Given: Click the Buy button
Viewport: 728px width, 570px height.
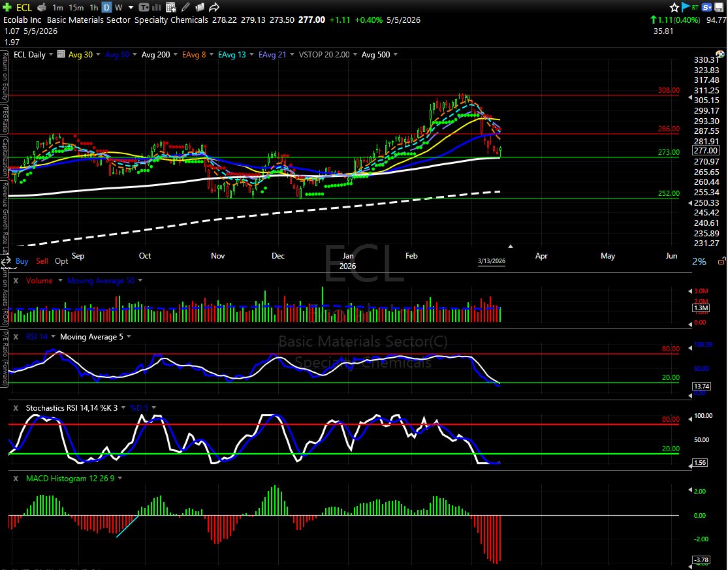Looking at the screenshot, I should pos(22,261).
